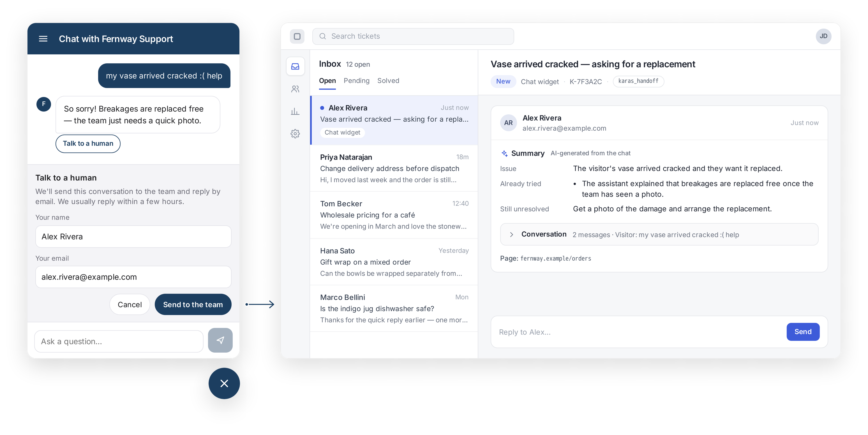Open the Priya Natarajan ticket
Screen dimensions: 868x435
[x=394, y=168]
